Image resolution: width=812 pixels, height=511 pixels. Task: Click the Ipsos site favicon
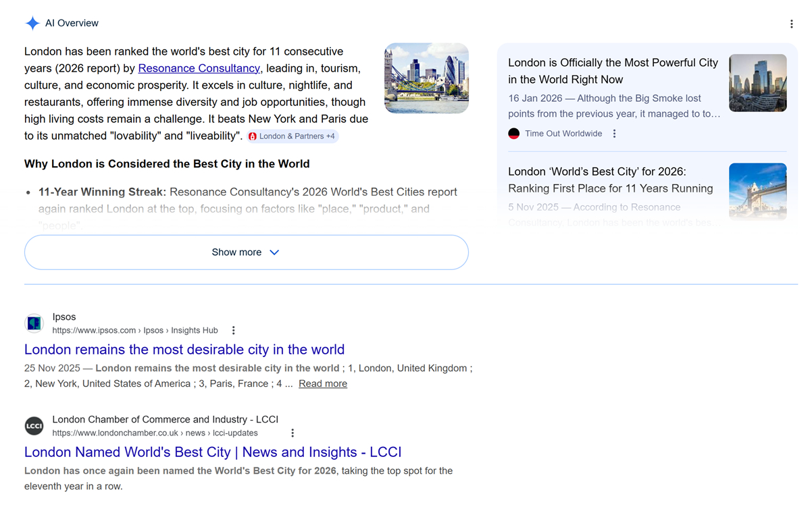(34, 323)
